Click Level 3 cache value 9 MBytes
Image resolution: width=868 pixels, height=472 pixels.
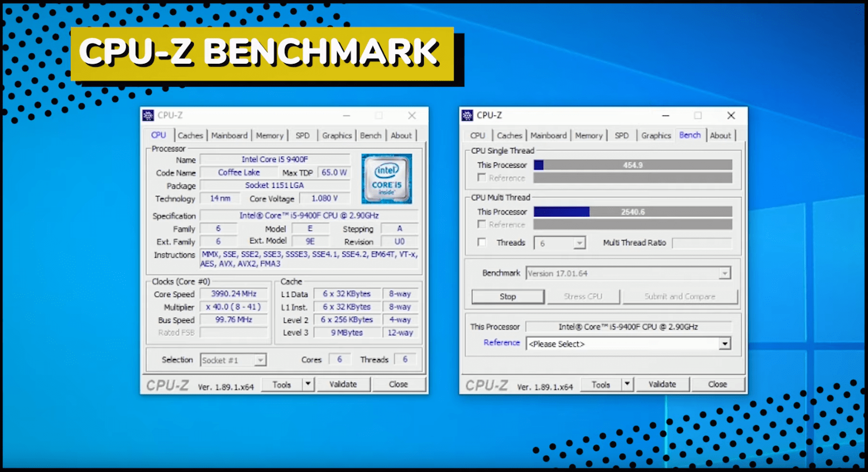pos(347,333)
